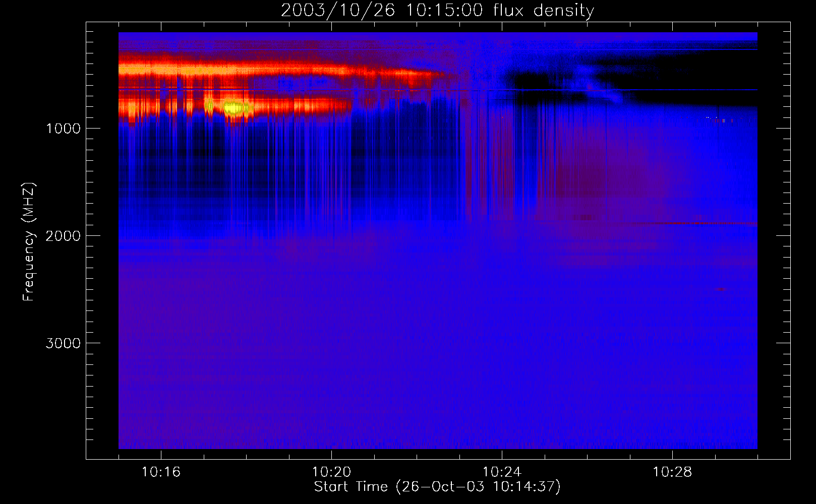The image size is (816, 504).
Task: Click the "10:24" time tick label
Action: tap(502, 472)
